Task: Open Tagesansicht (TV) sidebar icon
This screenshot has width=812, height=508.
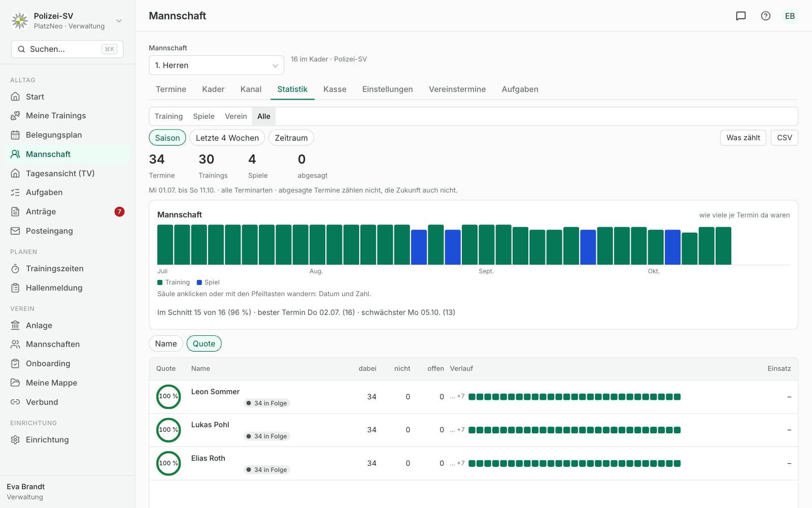Action: coord(15,173)
